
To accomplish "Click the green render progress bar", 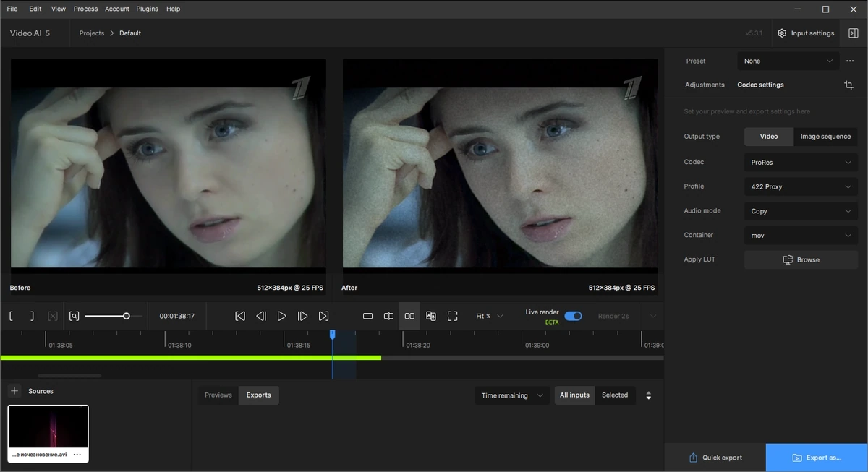I will 190,358.
